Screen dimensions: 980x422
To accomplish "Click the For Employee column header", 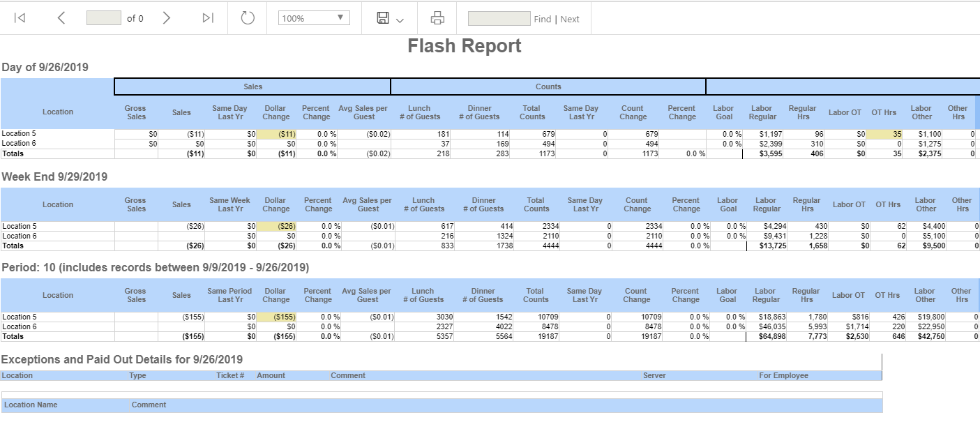I will point(784,375).
